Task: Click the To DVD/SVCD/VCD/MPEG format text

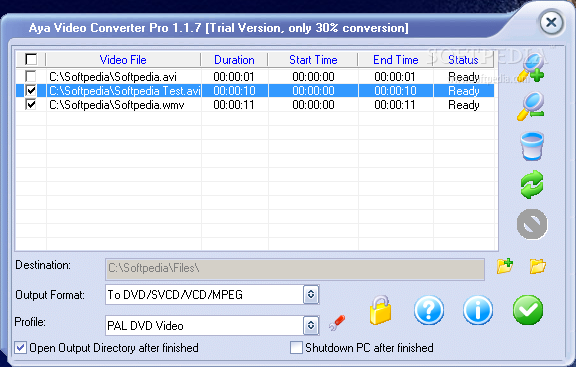Action: pos(175,295)
